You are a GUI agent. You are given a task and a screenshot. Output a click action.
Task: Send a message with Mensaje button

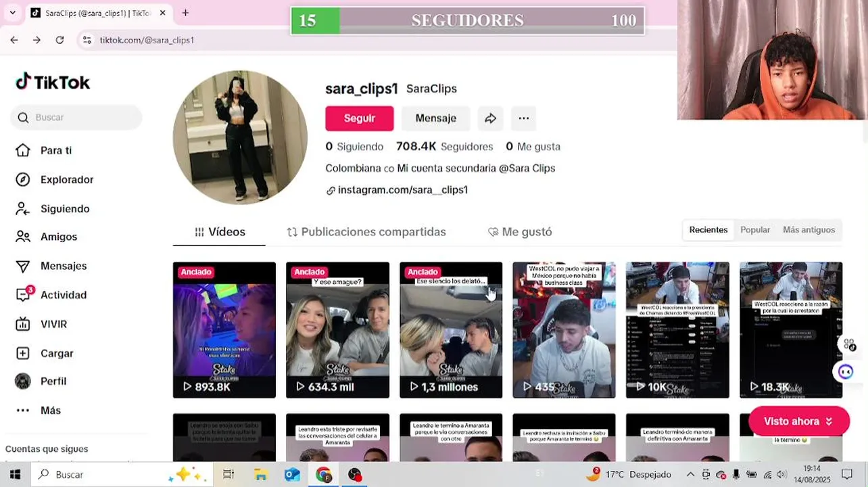[x=436, y=118]
